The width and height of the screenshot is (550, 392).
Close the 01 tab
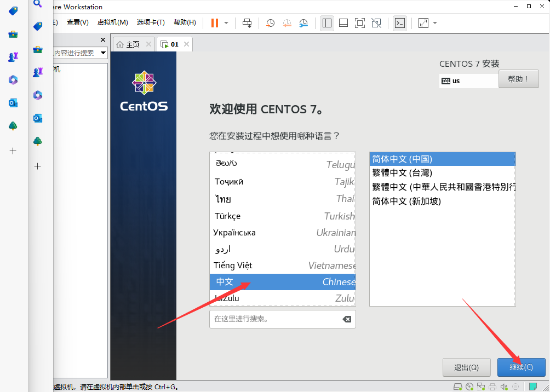[x=187, y=44]
